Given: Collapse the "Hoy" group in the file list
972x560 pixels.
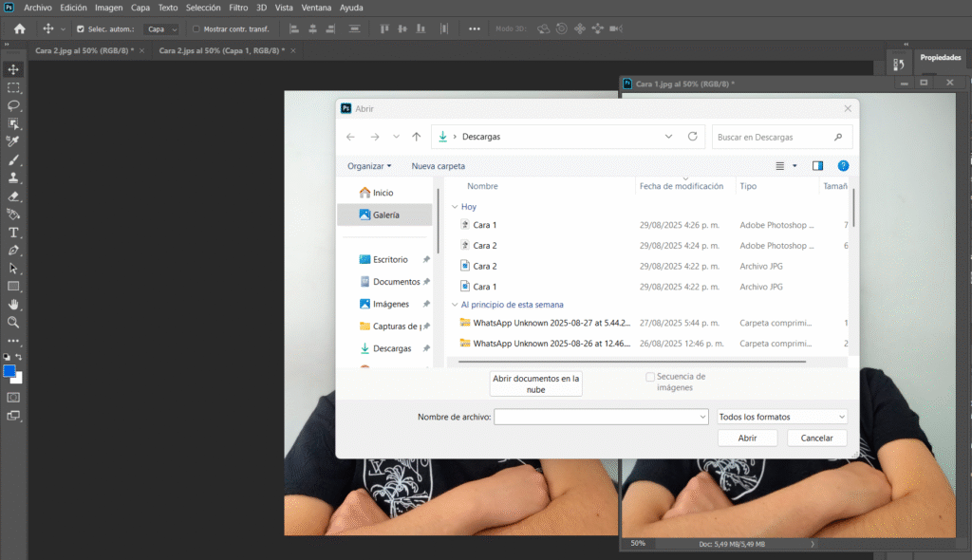Looking at the screenshot, I should (457, 206).
